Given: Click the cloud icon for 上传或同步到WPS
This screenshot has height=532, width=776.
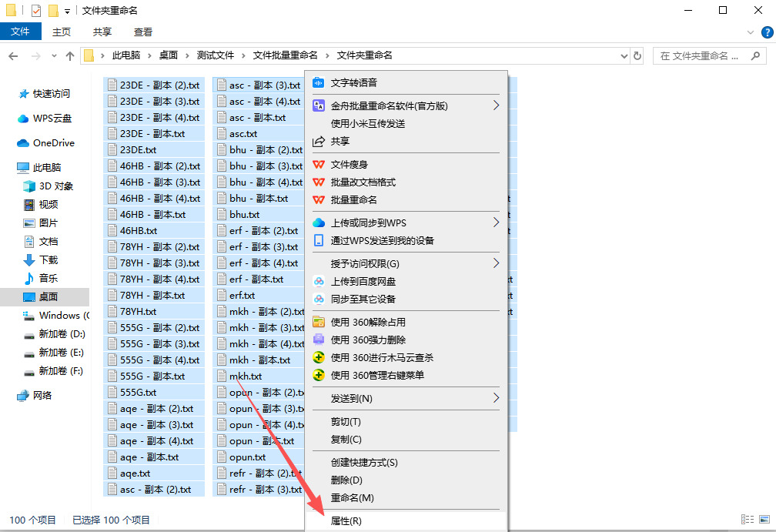Looking at the screenshot, I should 318,223.
